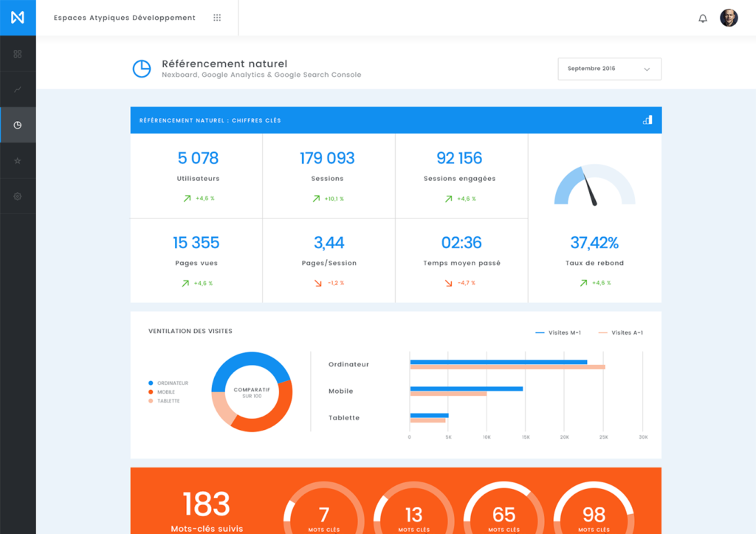
Task: Click the bar chart icon on blue header
Action: pyautogui.click(x=647, y=120)
